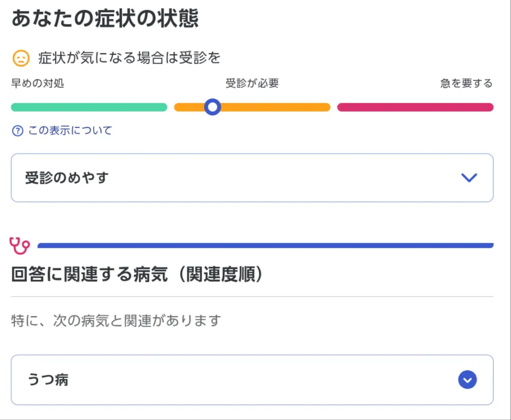Click the red 急を要する severity bar

point(415,107)
